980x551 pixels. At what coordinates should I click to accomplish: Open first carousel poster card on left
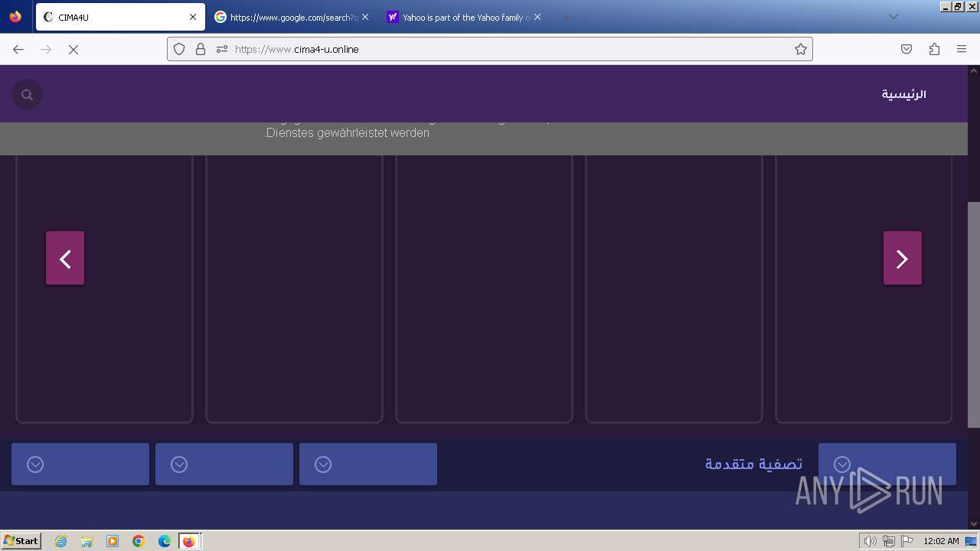coord(105,289)
